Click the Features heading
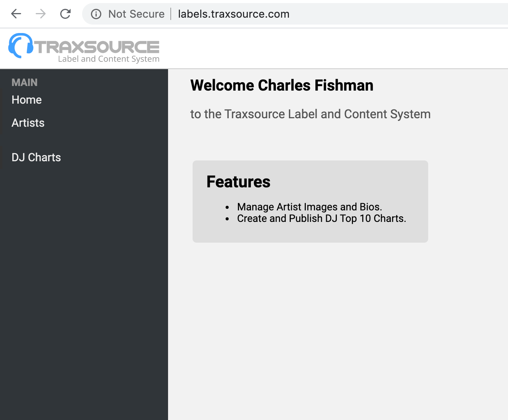Image resolution: width=508 pixels, height=420 pixels. (x=238, y=182)
